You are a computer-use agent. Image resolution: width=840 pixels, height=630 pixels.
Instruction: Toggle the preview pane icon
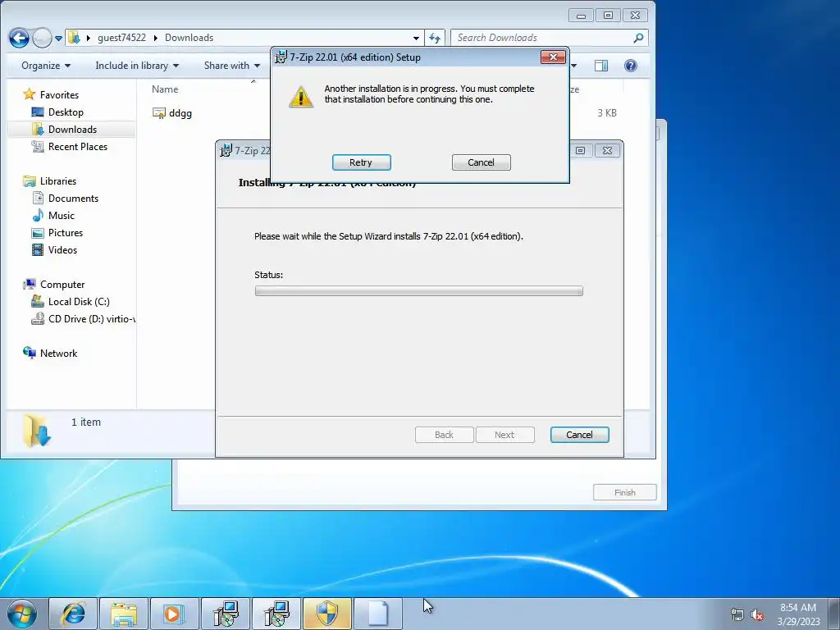pyautogui.click(x=601, y=66)
